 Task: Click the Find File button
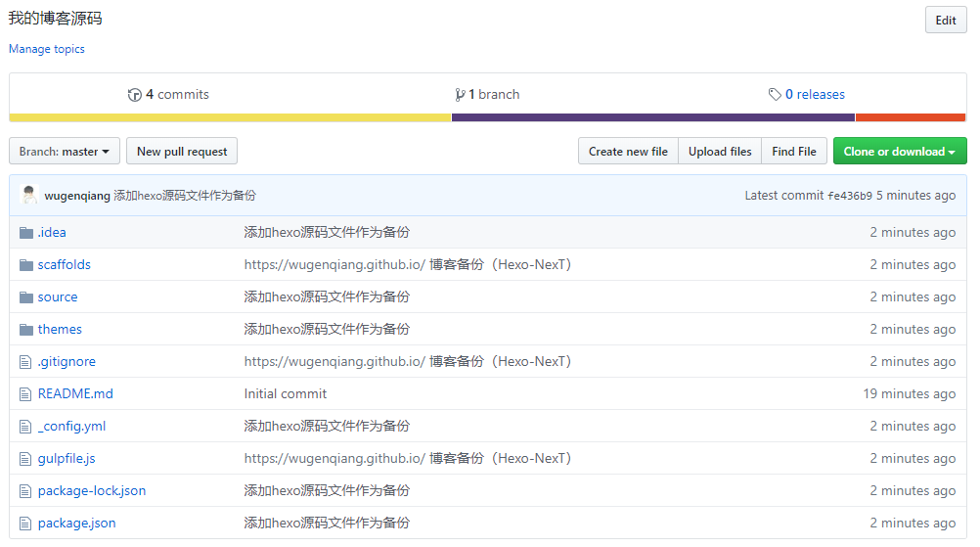(x=793, y=152)
